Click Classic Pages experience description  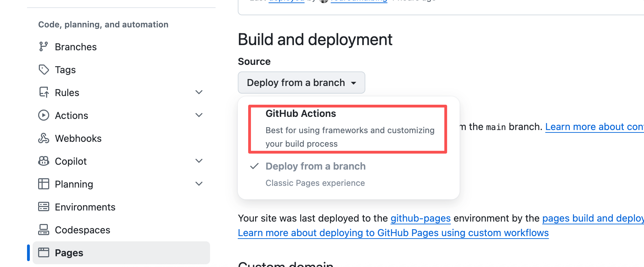(x=315, y=183)
